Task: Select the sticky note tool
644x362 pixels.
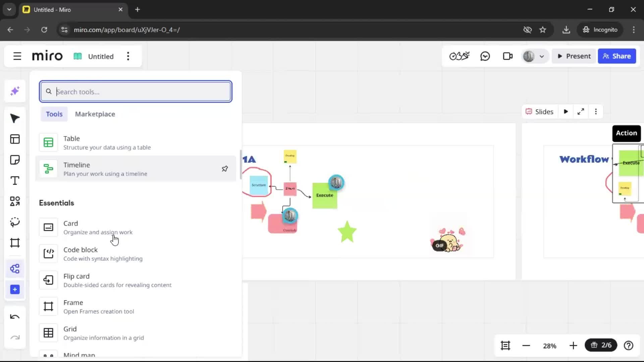Action: (x=15, y=160)
